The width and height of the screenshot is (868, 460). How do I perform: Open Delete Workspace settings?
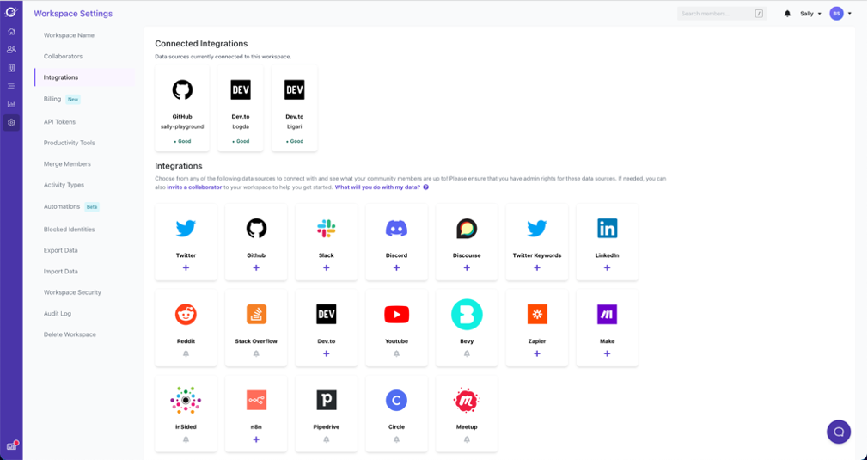point(70,334)
